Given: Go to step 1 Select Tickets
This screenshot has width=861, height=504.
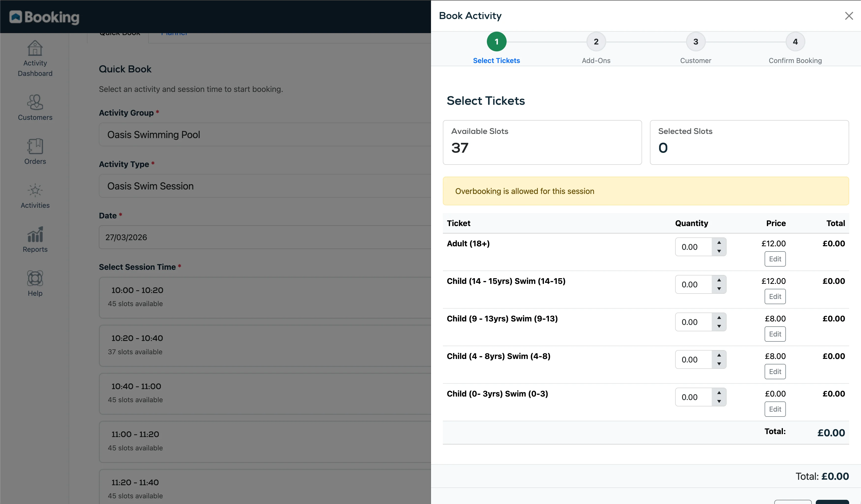Looking at the screenshot, I should pos(496,42).
